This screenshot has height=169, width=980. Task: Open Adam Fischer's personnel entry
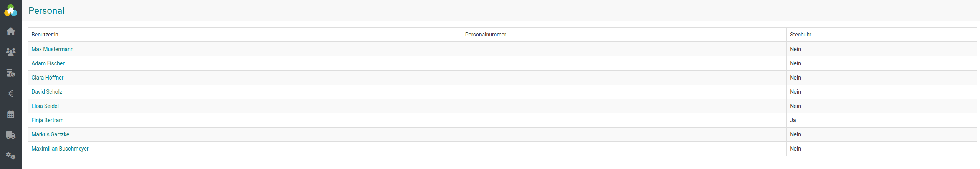pos(48,63)
